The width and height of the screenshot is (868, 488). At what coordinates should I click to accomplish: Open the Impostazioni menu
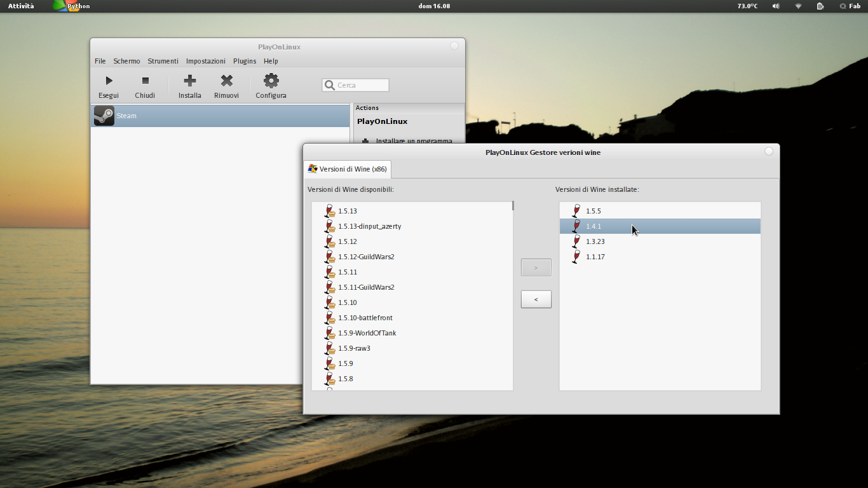click(206, 61)
